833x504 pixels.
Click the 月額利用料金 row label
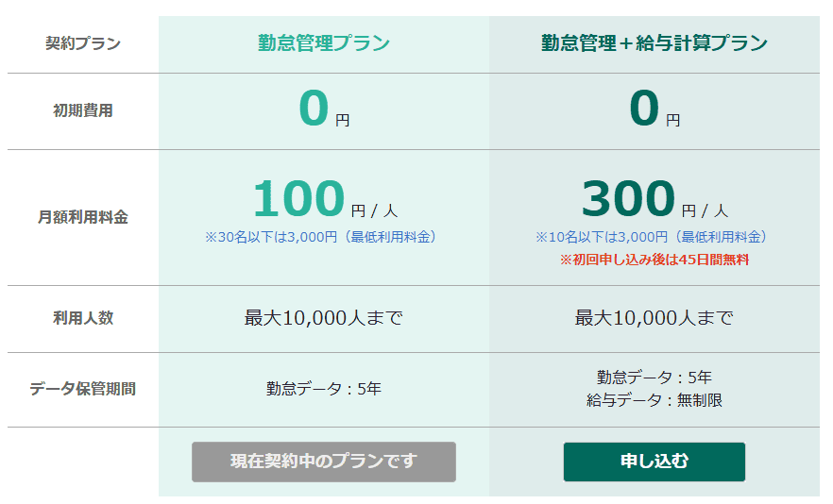pos(83,217)
